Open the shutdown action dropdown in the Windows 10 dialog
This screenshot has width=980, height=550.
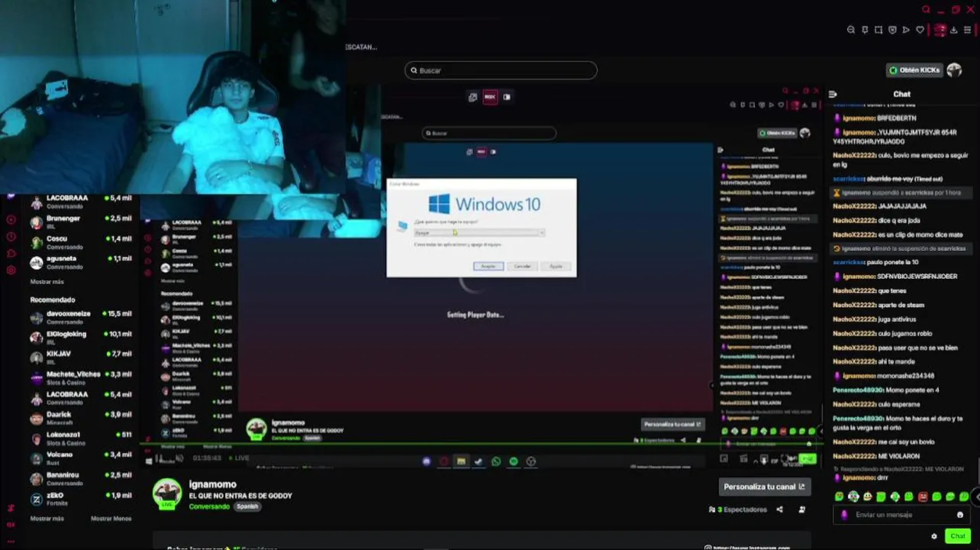479,232
